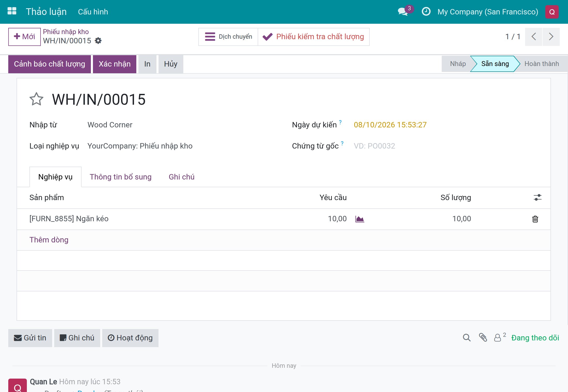Click Hoạt động schedule activity button

pyautogui.click(x=130, y=338)
